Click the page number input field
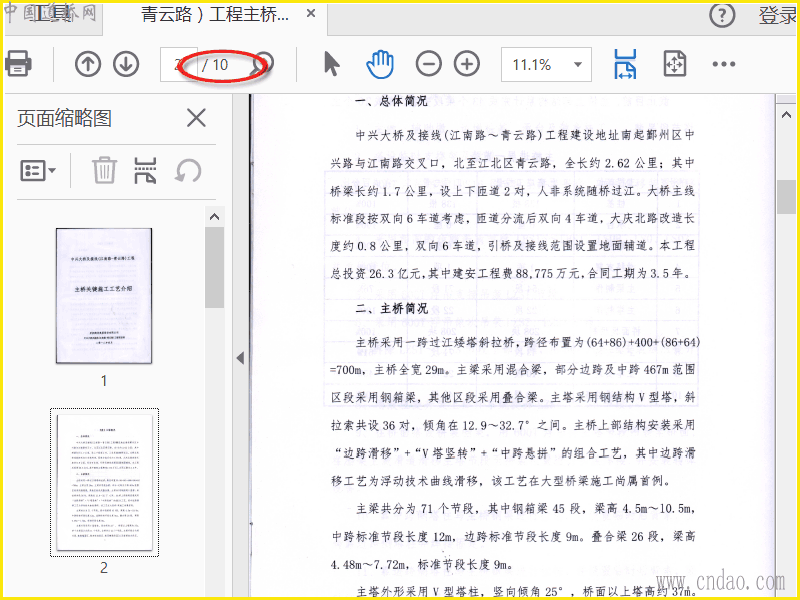This screenshot has width=800, height=600. pyautogui.click(x=179, y=65)
